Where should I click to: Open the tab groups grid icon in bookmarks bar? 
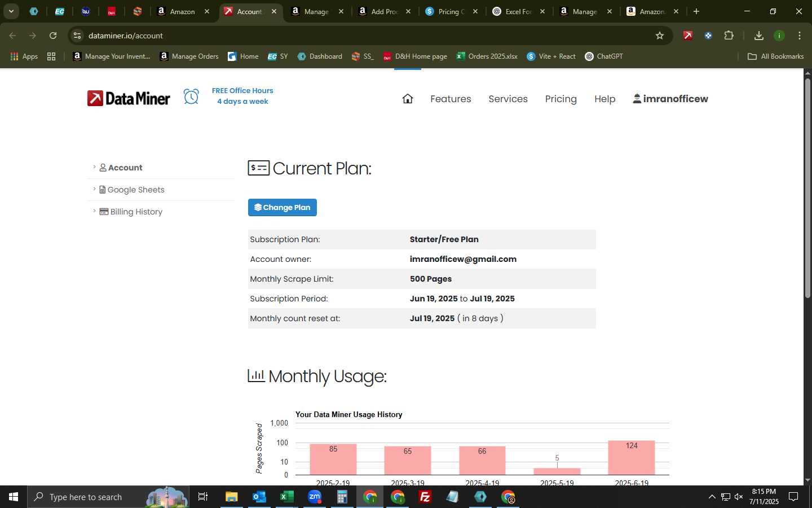tap(51, 56)
